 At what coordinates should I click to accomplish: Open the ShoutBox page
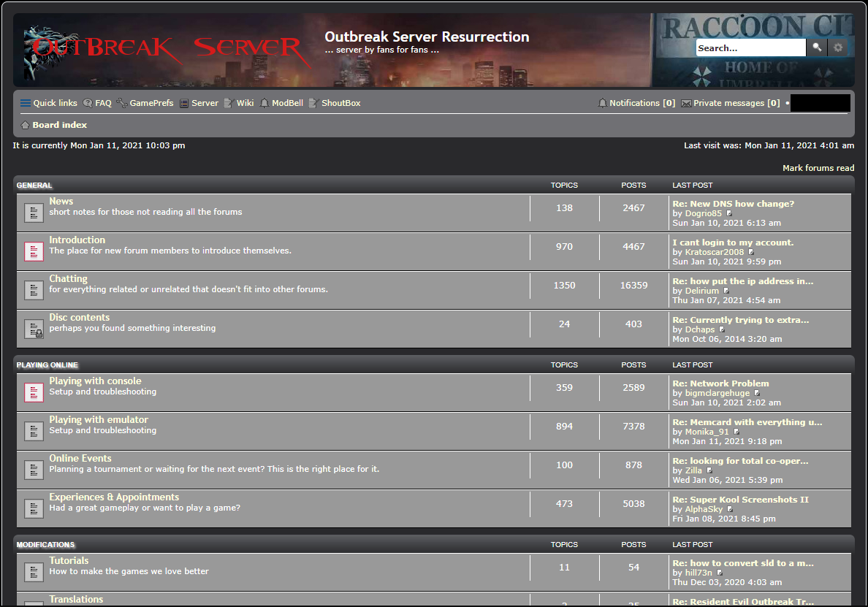pyautogui.click(x=335, y=103)
